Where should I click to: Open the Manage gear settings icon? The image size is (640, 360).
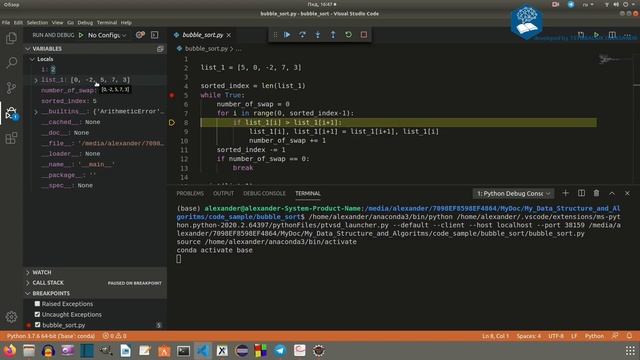11,317
